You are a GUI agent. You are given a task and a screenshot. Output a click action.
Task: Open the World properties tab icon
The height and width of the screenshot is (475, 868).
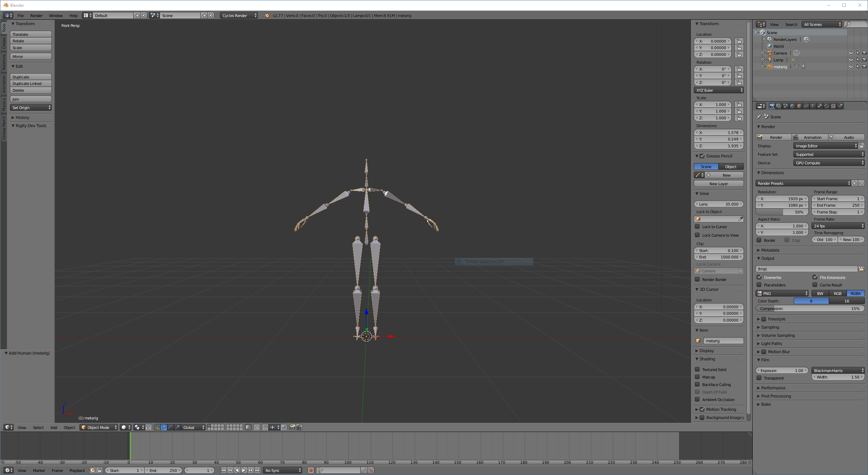point(792,106)
